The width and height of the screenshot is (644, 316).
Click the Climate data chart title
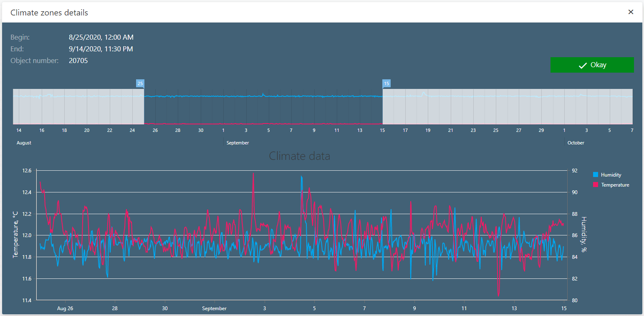coord(300,156)
